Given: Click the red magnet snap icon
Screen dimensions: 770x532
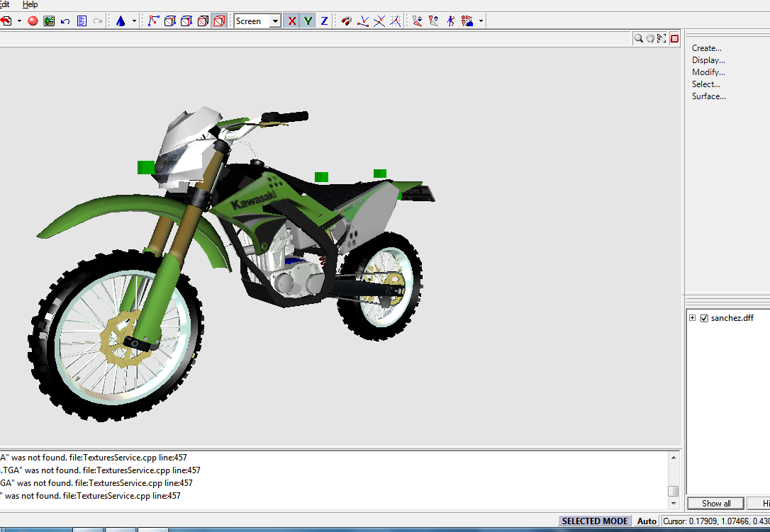Looking at the screenshot, I should pos(347,21).
